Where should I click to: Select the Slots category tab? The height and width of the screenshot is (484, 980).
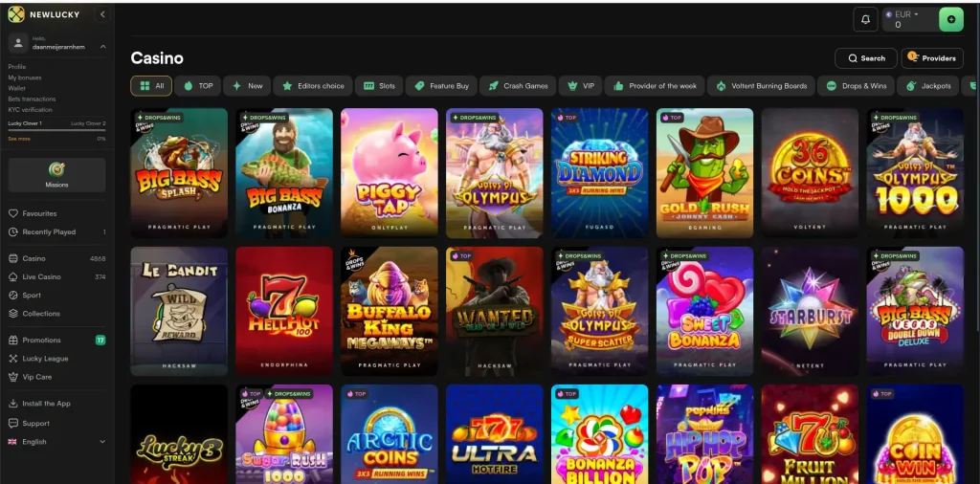coord(379,86)
